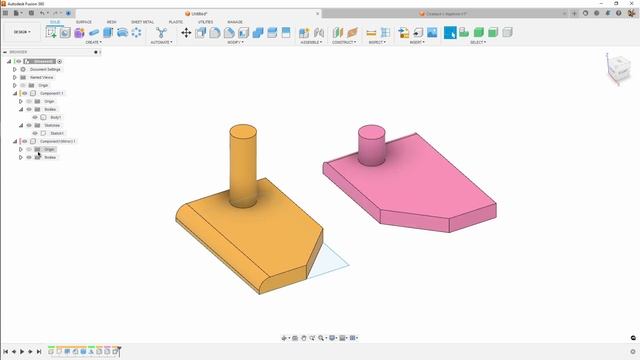Open the Insert menu label
Viewport: 640px width, 360px height.
(x=417, y=42)
